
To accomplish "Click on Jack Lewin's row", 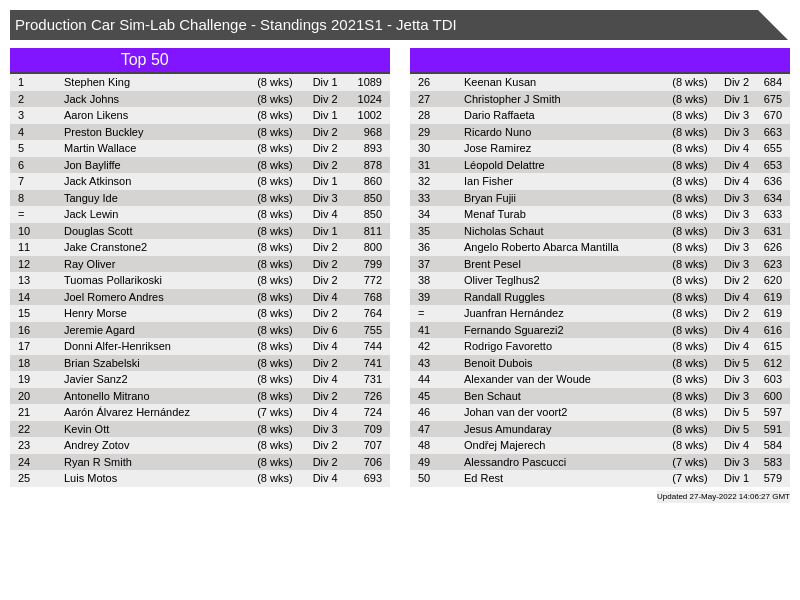I will coord(91,214).
